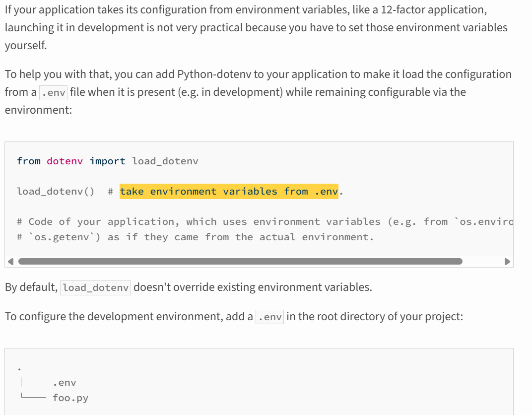532x415 pixels.
Task: Click the "os.getenv" comment line
Action: pos(195,237)
